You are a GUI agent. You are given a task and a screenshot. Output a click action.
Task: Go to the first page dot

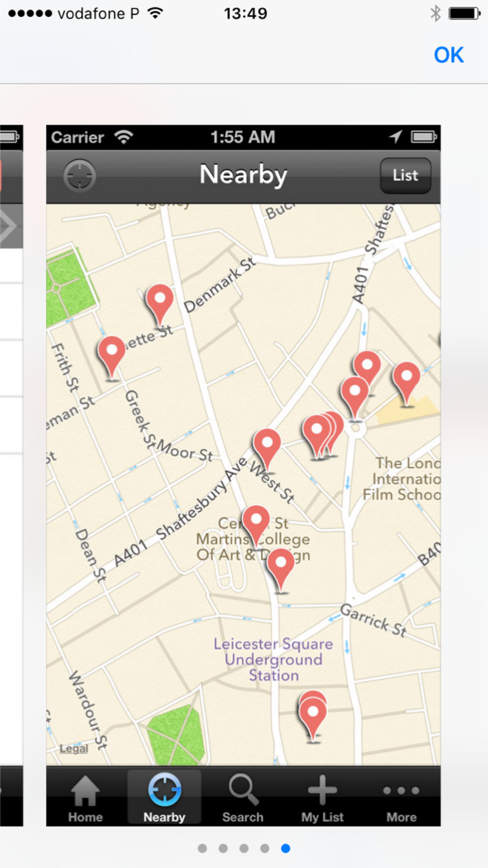point(203,849)
